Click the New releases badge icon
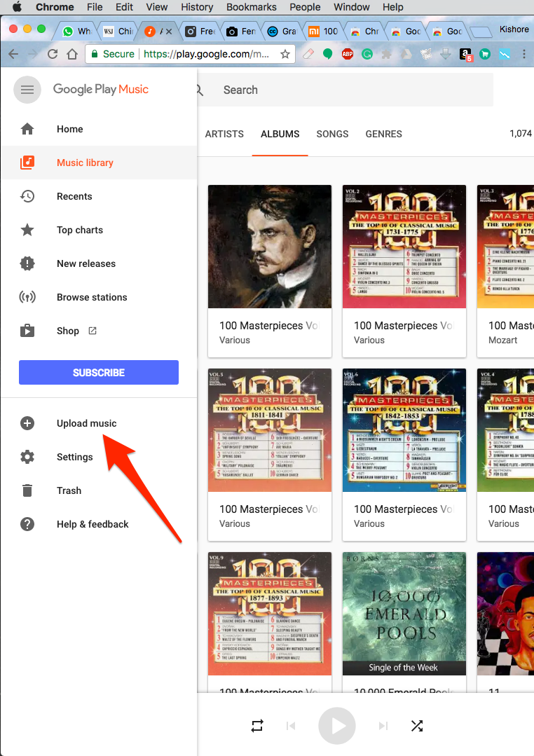Viewport: 534px width, 756px height. [x=27, y=263]
